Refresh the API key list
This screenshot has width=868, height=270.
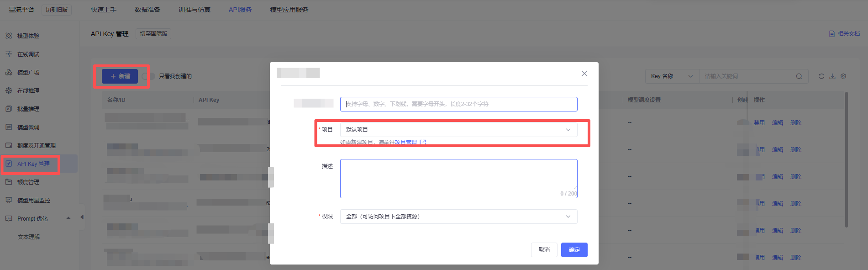pos(821,76)
